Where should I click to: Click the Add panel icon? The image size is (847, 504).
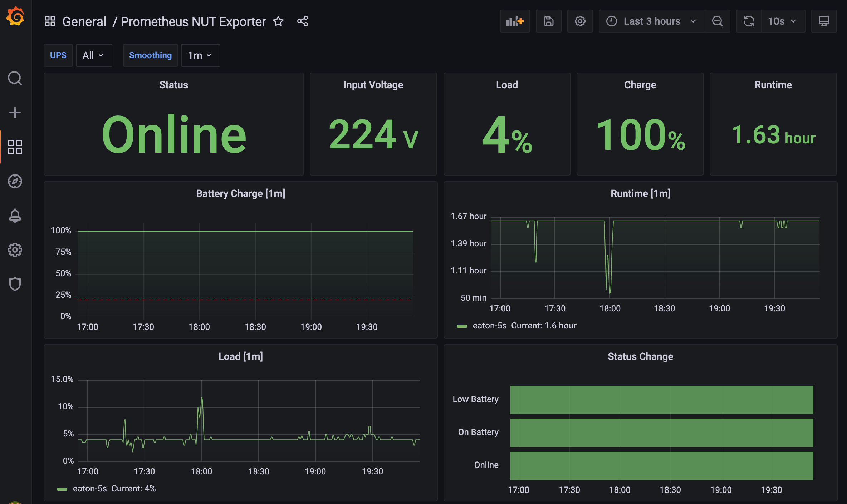point(515,21)
